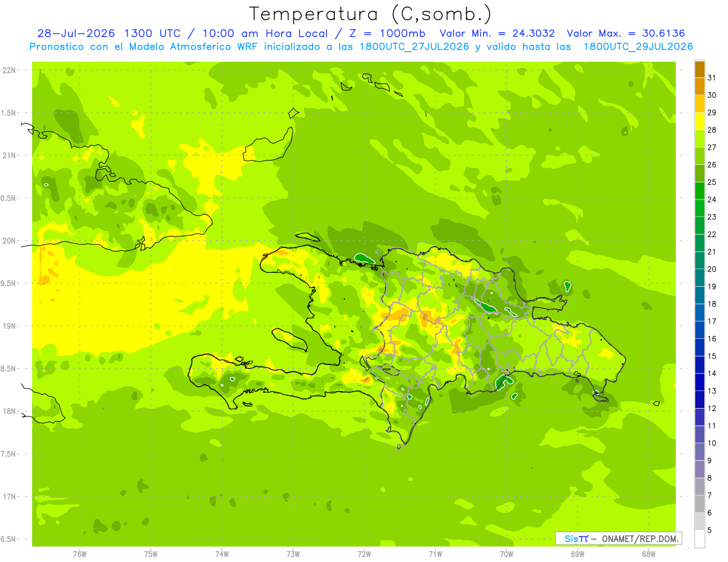
Task: Click the "68W" longitude axis label
Action: click(649, 554)
